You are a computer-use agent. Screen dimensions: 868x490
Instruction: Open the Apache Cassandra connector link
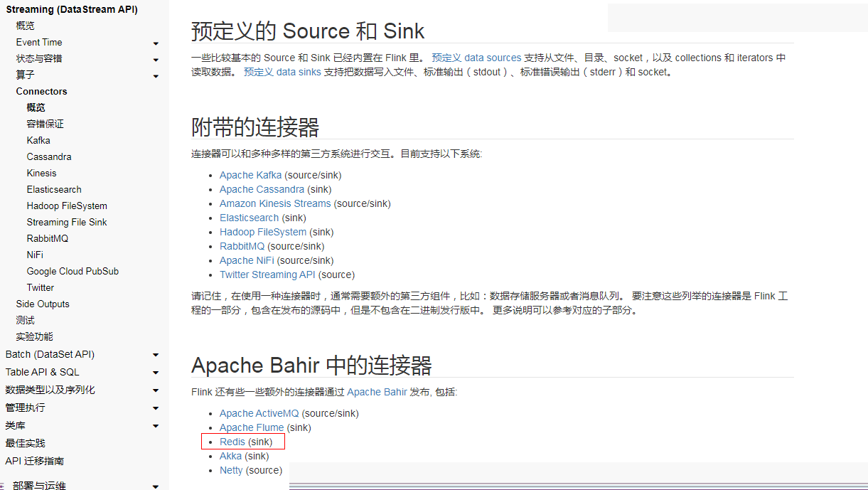coord(262,189)
